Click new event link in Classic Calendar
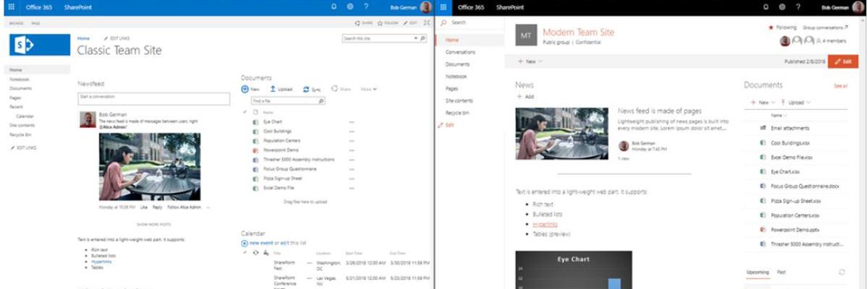The image size is (868, 289). pyautogui.click(x=260, y=243)
